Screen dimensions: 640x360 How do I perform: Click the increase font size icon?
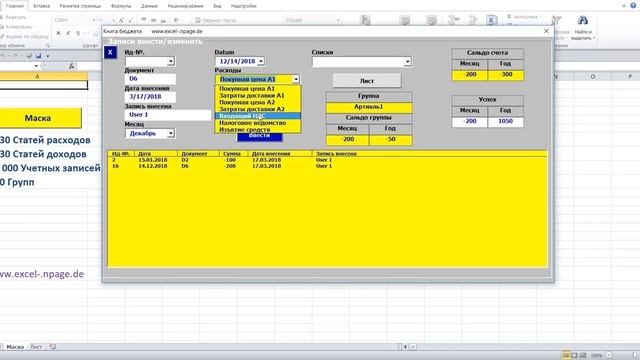[x=121, y=20]
